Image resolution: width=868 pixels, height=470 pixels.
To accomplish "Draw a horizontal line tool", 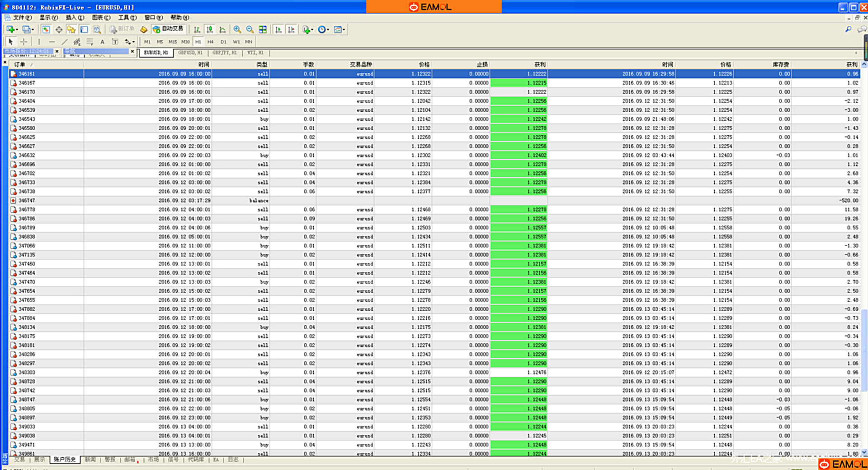I will tap(52, 42).
